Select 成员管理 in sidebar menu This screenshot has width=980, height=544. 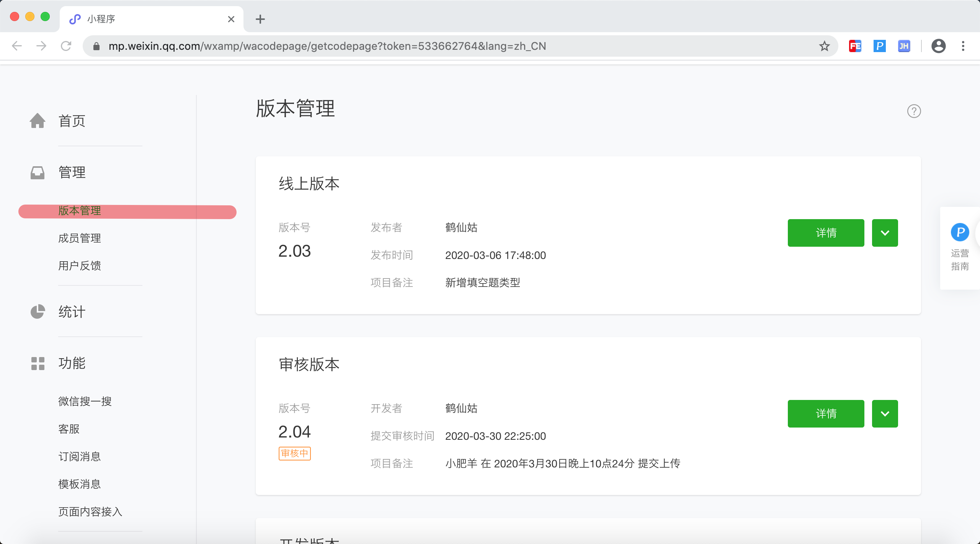[80, 238]
